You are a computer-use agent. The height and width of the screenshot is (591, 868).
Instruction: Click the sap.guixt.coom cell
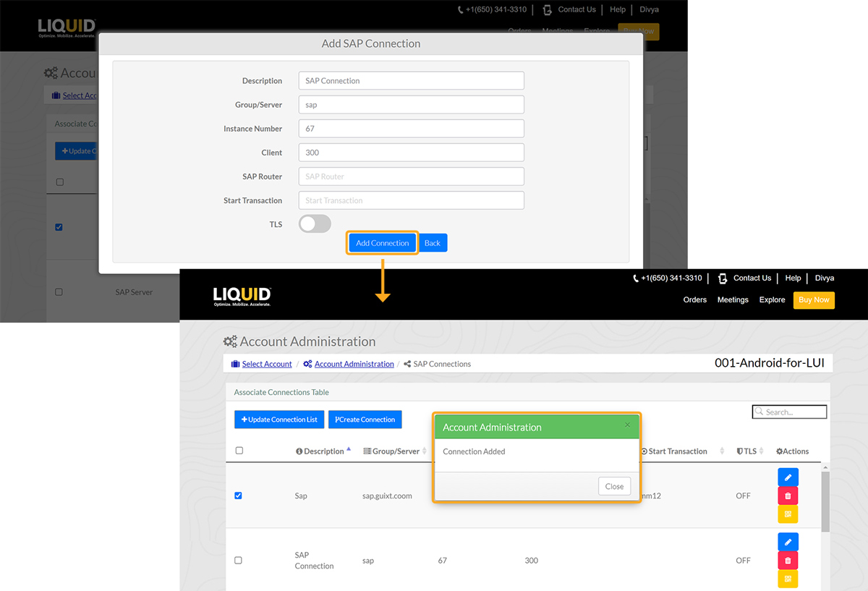point(387,496)
